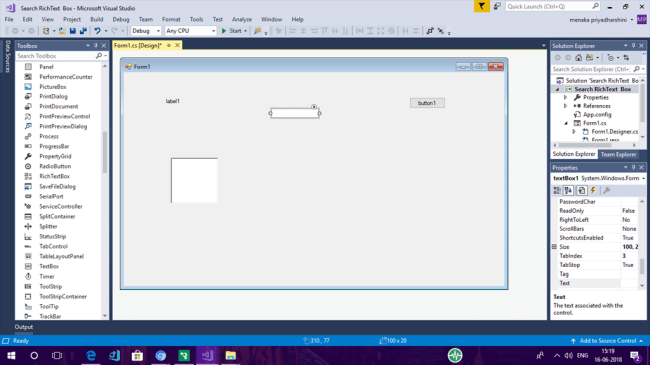Collapse Search RichText Box project node
This screenshot has width=650, height=365.
tap(558, 89)
